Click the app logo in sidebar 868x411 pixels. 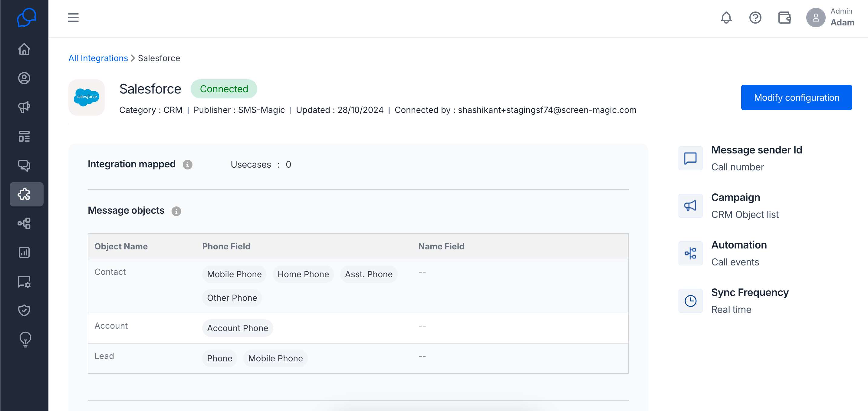(27, 17)
